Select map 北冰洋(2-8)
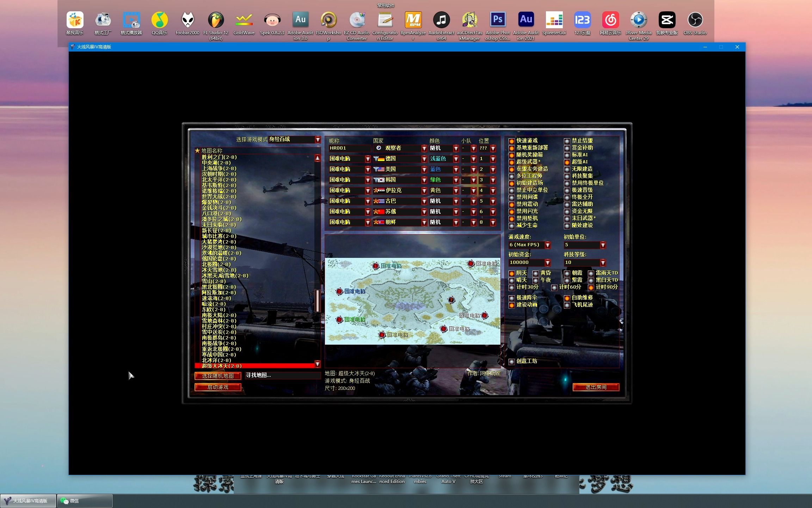The height and width of the screenshot is (508, 812). [216, 360]
